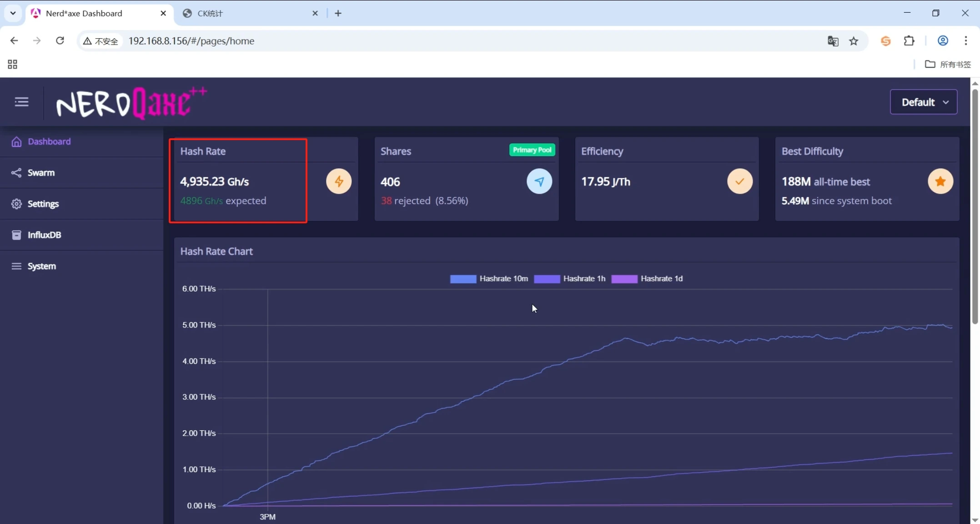Screen dimensions: 980x524
Task: Click the navigation arrow icon on Shares card
Action: [x=539, y=181]
